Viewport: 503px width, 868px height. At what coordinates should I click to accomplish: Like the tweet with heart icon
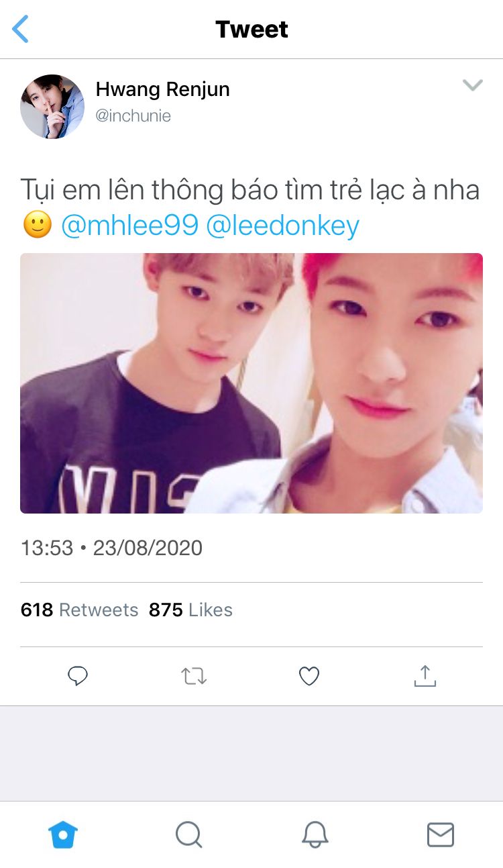(x=309, y=676)
